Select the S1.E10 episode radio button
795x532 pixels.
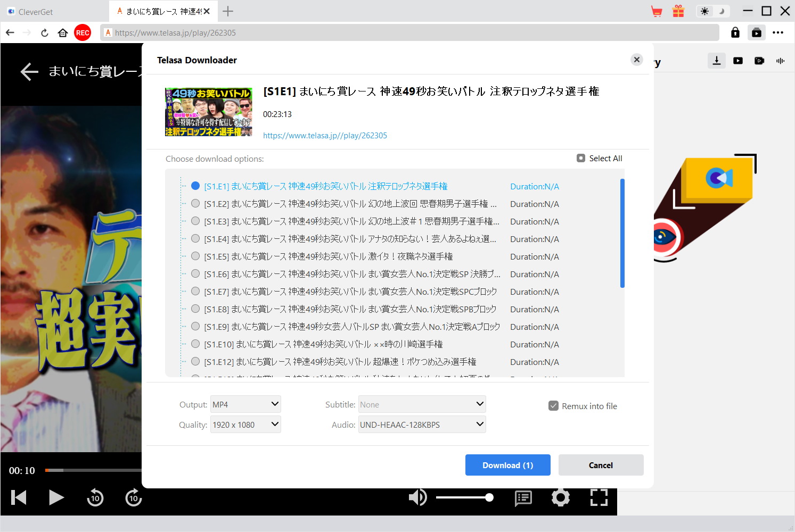pyautogui.click(x=195, y=344)
